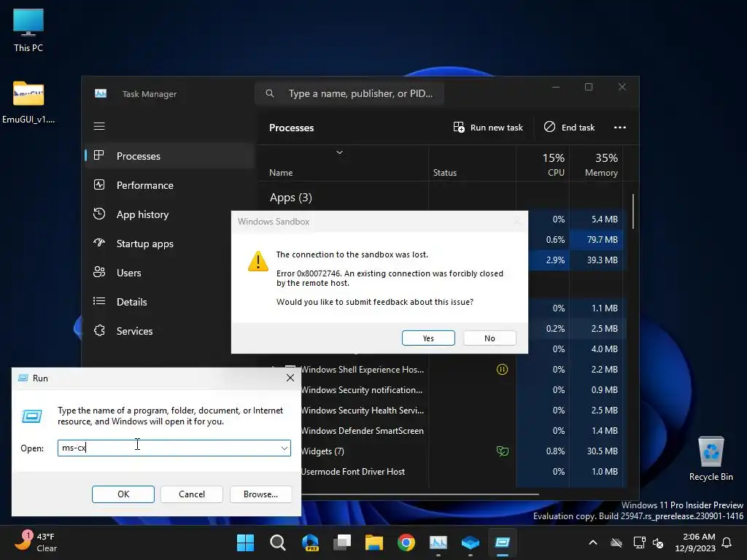This screenshot has width=747, height=560.
Task: Click Cancel in the Run dialog
Action: click(x=192, y=494)
